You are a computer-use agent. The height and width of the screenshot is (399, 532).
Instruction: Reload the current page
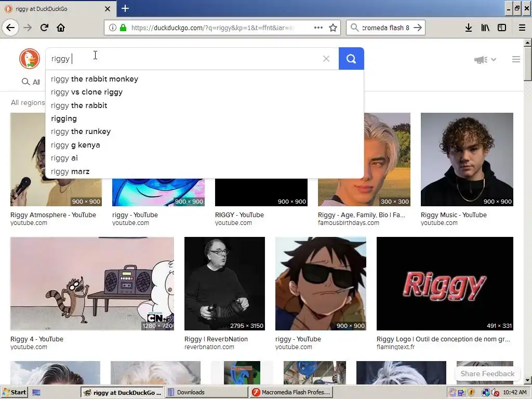point(45,28)
